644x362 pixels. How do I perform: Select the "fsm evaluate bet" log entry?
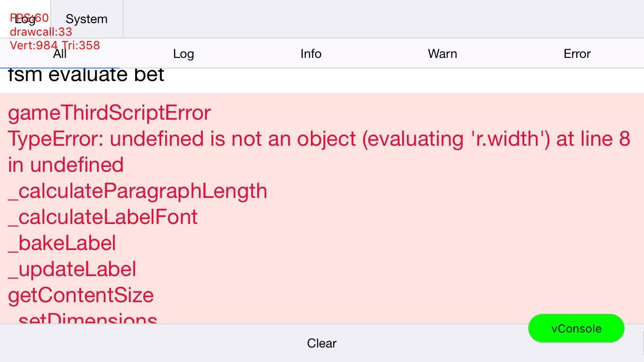[86, 75]
